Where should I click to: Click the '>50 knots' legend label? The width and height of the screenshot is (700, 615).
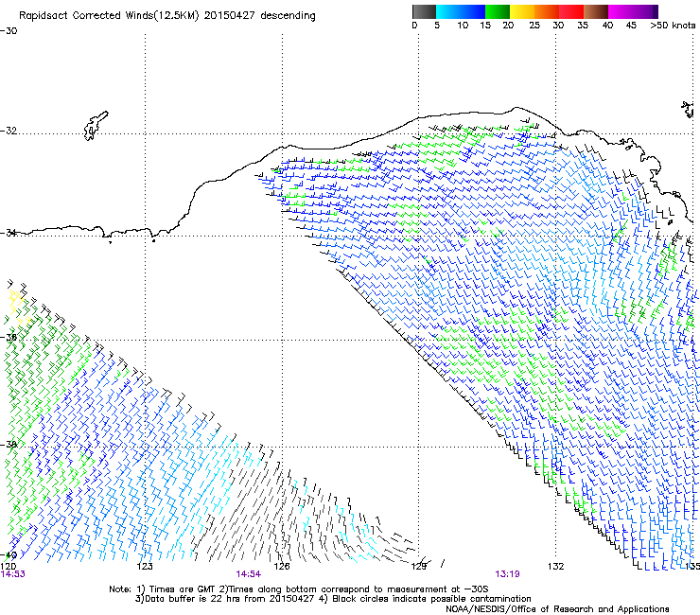pos(673,26)
